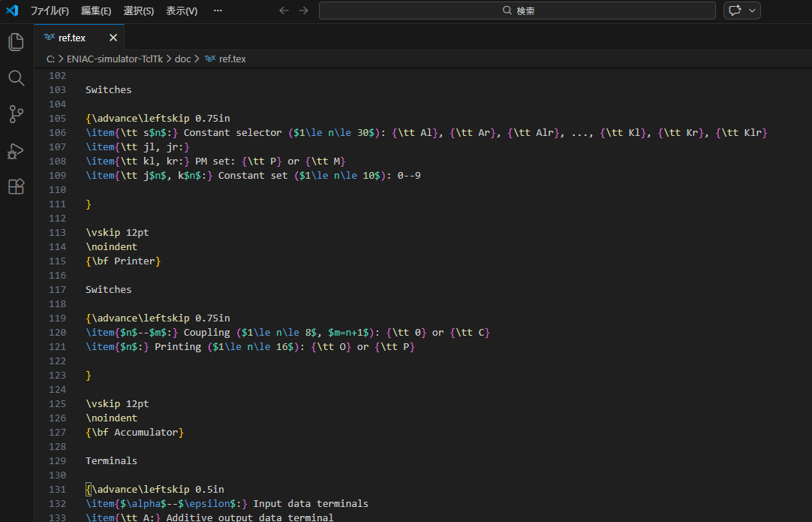Viewport: 812px width, 522px height.
Task: Open the 選択(S) menu
Action: coord(139,11)
